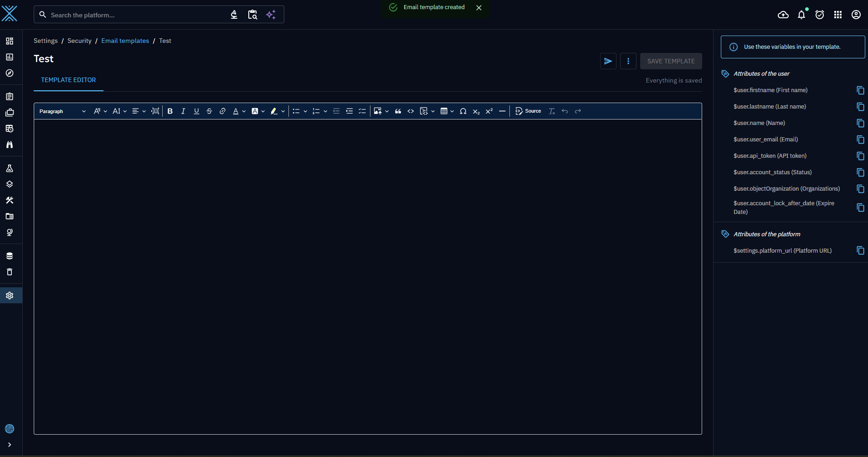Copy the $user.firstname variable
Image resolution: width=868 pixels, height=457 pixels.
(x=860, y=90)
